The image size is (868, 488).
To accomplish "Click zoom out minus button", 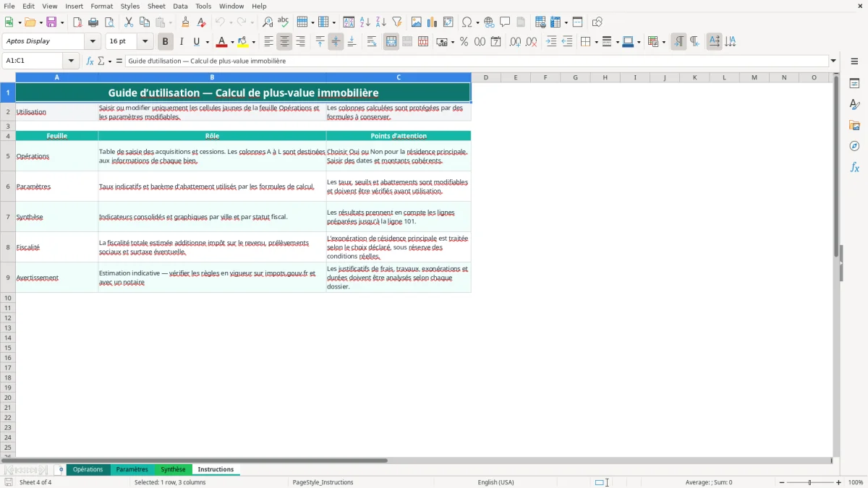I will pyautogui.click(x=782, y=482).
